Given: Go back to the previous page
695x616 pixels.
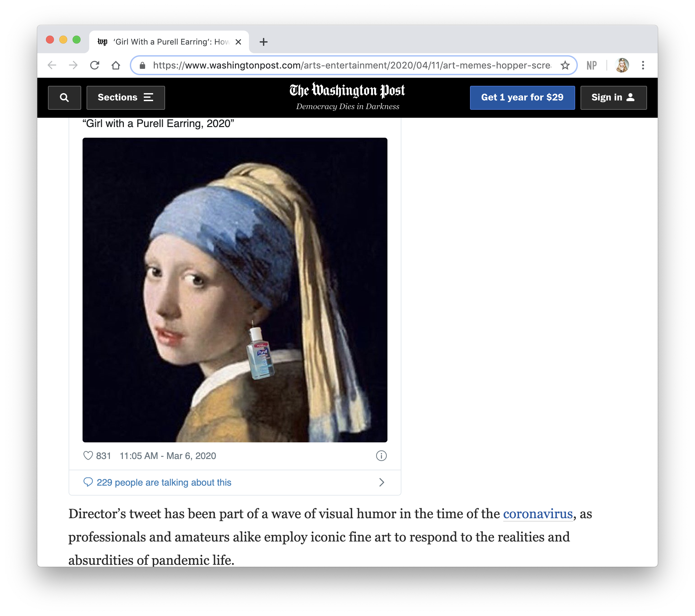Looking at the screenshot, I should (x=52, y=65).
